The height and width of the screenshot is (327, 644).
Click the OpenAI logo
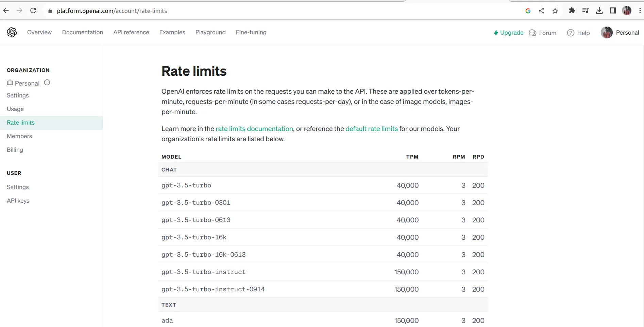click(12, 32)
